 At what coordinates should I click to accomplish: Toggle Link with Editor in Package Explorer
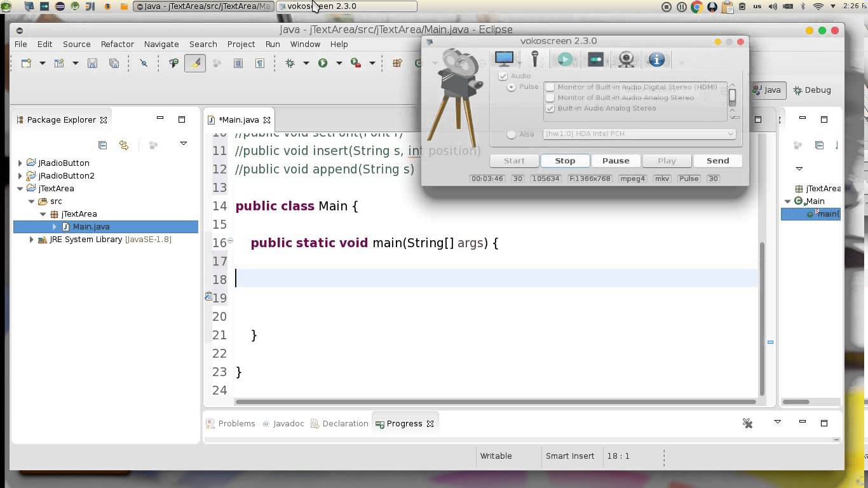[124, 145]
